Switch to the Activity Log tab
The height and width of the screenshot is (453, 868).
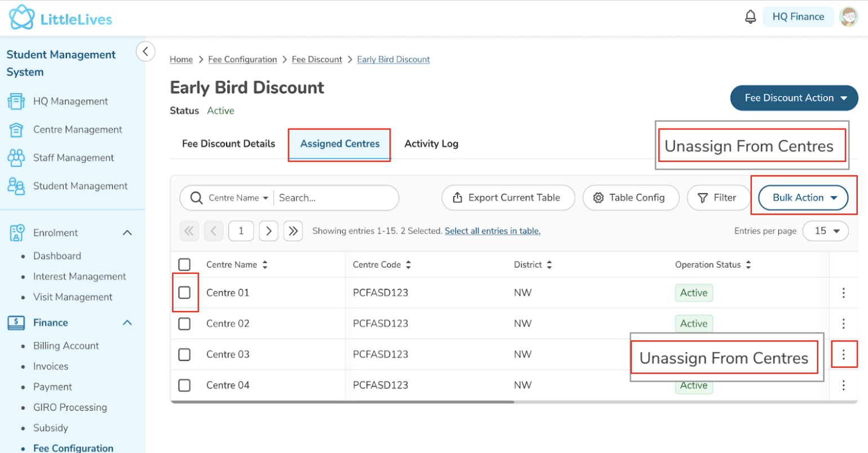(x=431, y=144)
